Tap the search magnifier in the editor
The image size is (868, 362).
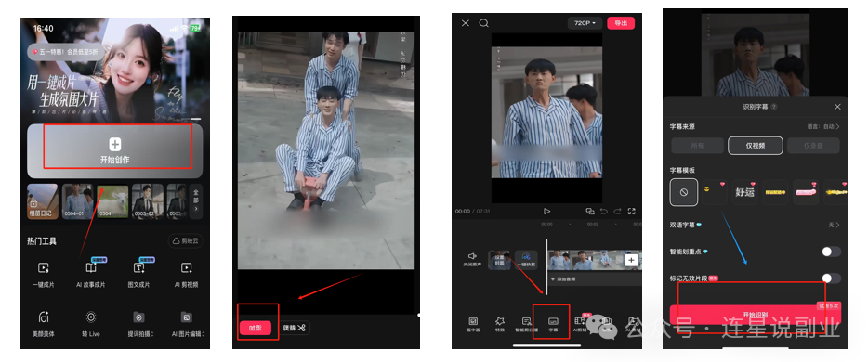tap(484, 22)
